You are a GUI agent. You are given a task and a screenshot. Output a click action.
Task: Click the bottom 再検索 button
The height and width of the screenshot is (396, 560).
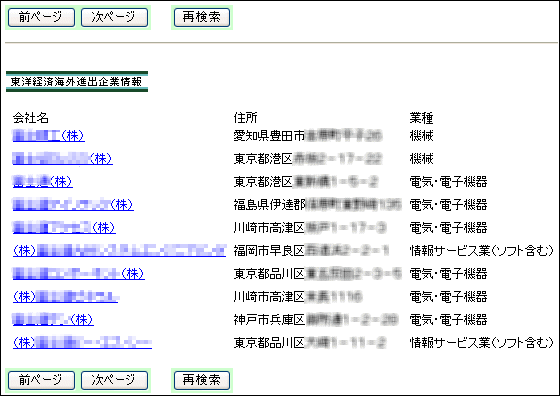click(x=202, y=380)
